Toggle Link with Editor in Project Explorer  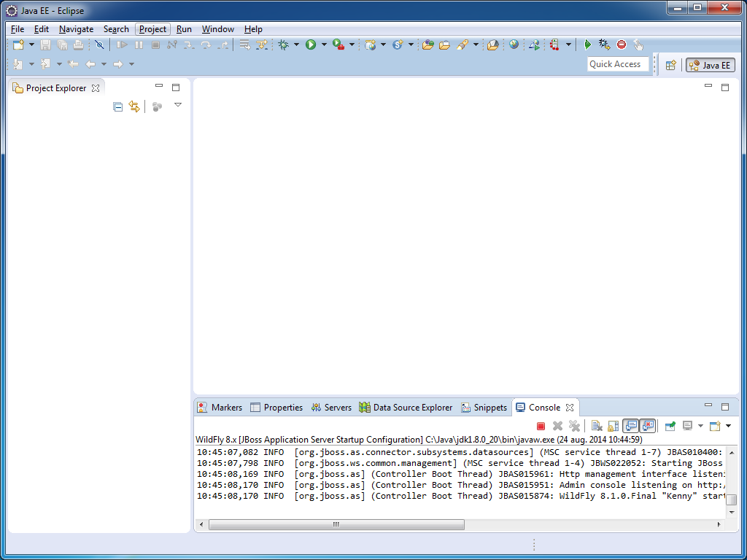pyautogui.click(x=134, y=106)
